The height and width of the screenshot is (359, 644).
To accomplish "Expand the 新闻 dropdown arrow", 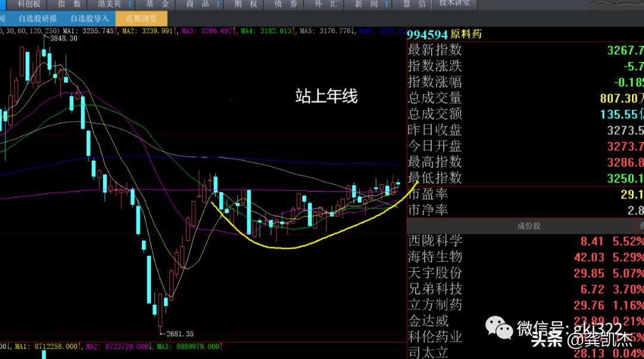I will pos(387,5).
